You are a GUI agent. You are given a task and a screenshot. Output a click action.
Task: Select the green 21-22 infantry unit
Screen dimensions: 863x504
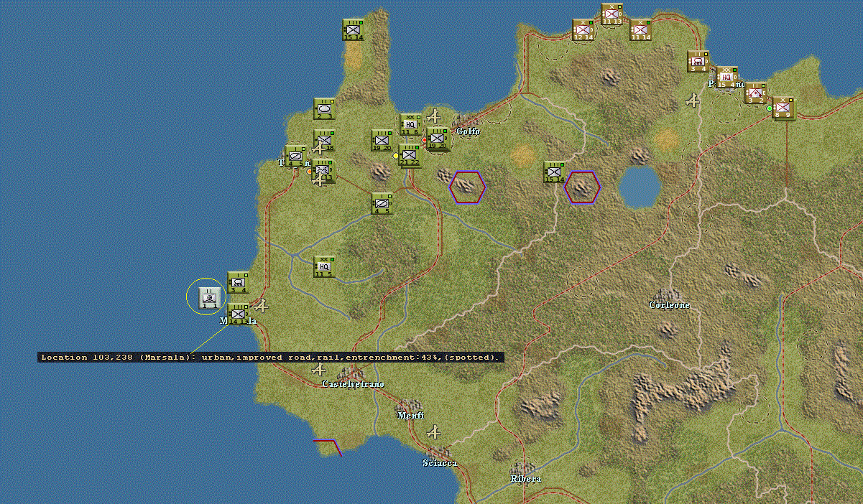(x=410, y=154)
